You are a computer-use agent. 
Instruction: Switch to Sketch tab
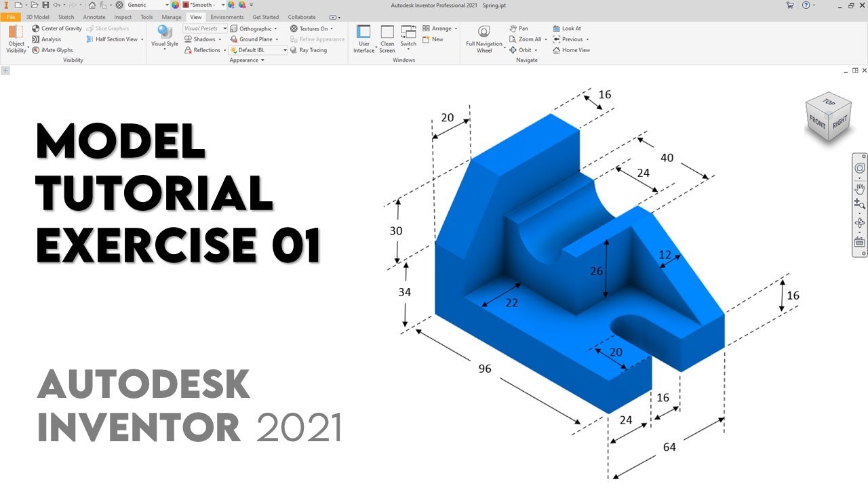pyautogui.click(x=66, y=17)
